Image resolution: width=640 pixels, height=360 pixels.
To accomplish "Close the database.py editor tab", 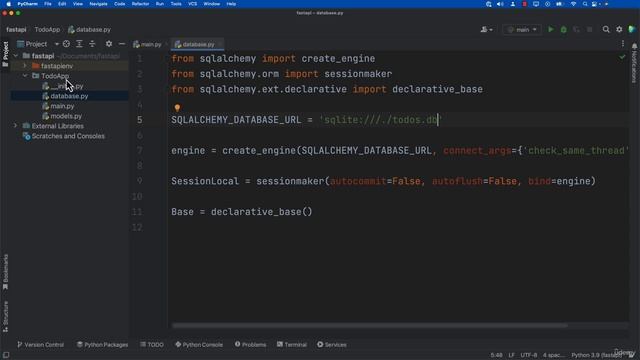I will coord(220,44).
